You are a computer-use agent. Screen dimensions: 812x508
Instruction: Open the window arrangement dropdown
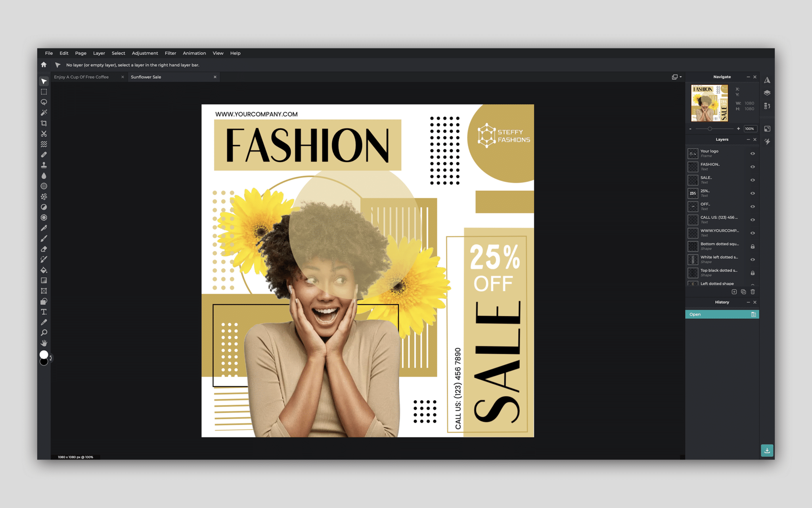coord(677,77)
